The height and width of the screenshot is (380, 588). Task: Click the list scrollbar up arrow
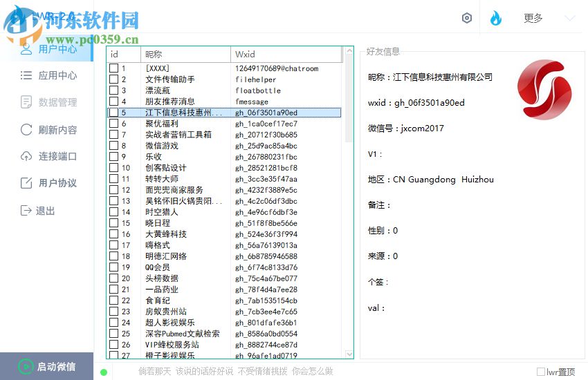(x=349, y=50)
